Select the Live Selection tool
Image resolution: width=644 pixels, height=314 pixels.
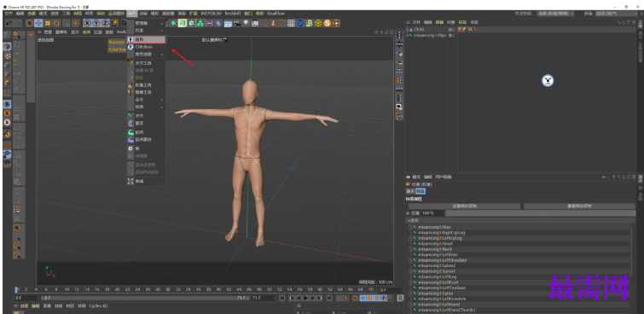[30, 23]
